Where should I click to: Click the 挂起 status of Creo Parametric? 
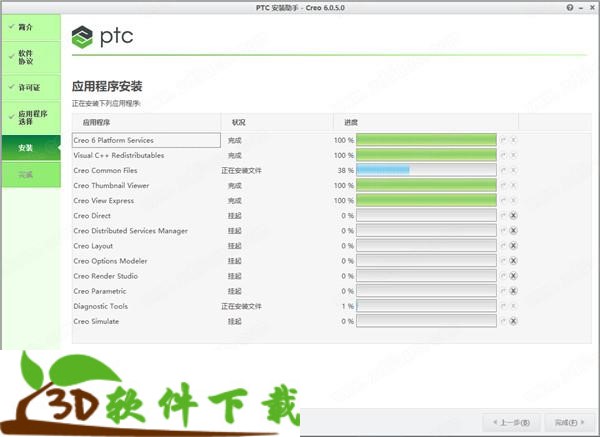coord(235,291)
